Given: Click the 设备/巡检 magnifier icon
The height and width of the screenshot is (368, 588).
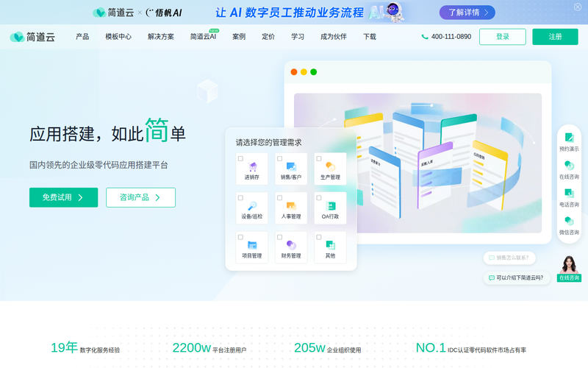Looking at the screenshot, I should (252, 206).
